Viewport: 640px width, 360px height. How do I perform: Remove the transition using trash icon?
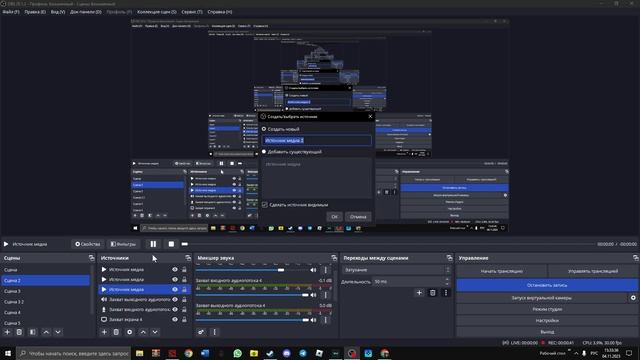point(433,293)
